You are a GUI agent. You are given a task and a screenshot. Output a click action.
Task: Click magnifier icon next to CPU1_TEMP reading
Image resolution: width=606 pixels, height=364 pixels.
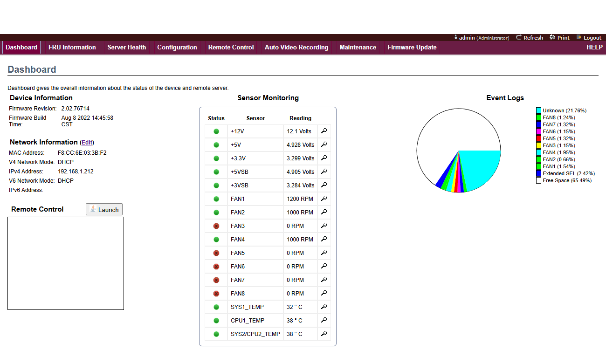point(324,320)
